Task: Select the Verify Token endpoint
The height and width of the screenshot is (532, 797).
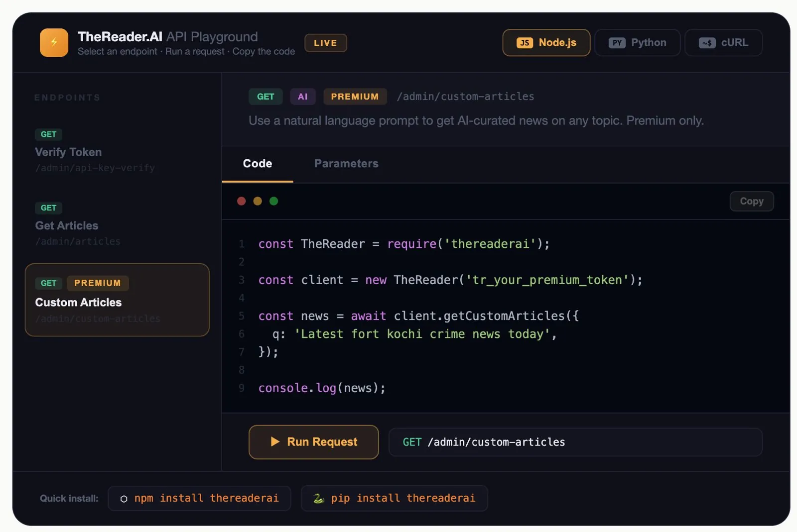Action: [117, 152]
